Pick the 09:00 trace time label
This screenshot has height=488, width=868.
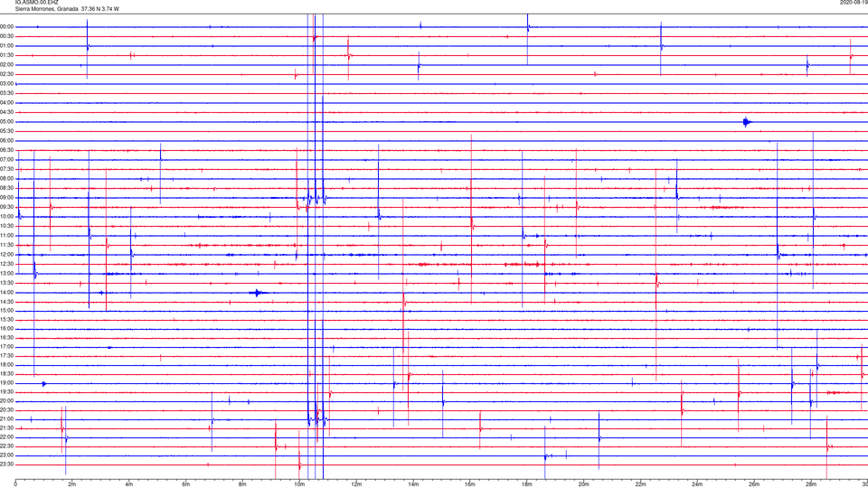(7, 198)
